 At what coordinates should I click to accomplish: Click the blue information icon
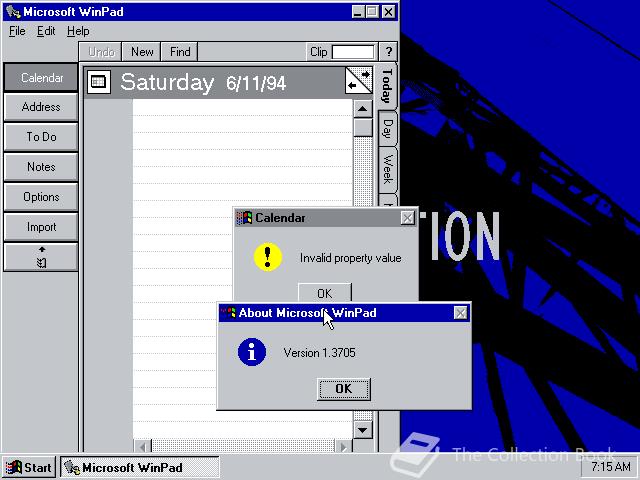252,352
